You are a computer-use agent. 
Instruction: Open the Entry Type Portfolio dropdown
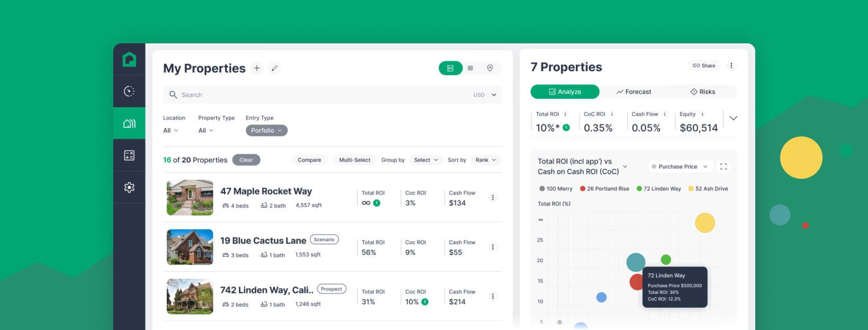pos(267,131)
